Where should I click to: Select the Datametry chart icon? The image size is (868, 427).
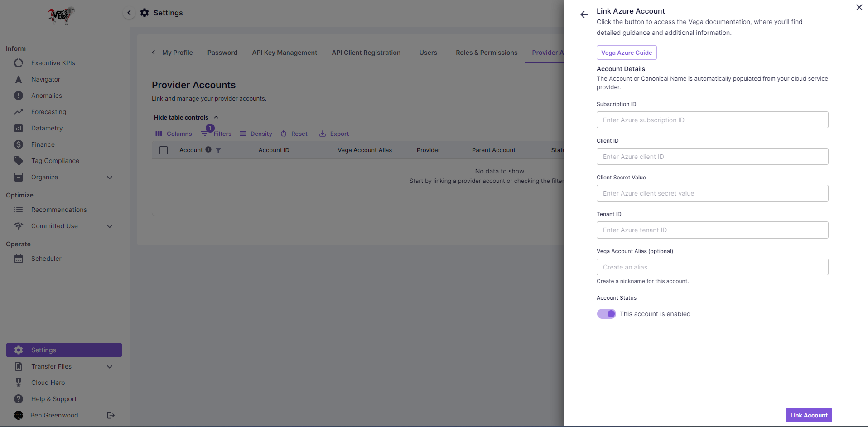19,128
